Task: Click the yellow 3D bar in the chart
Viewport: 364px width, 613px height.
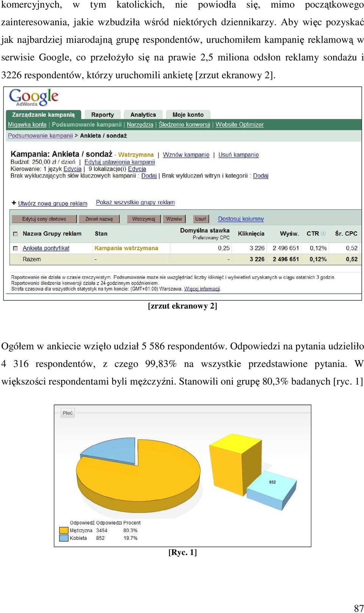Action: point(235,464)
